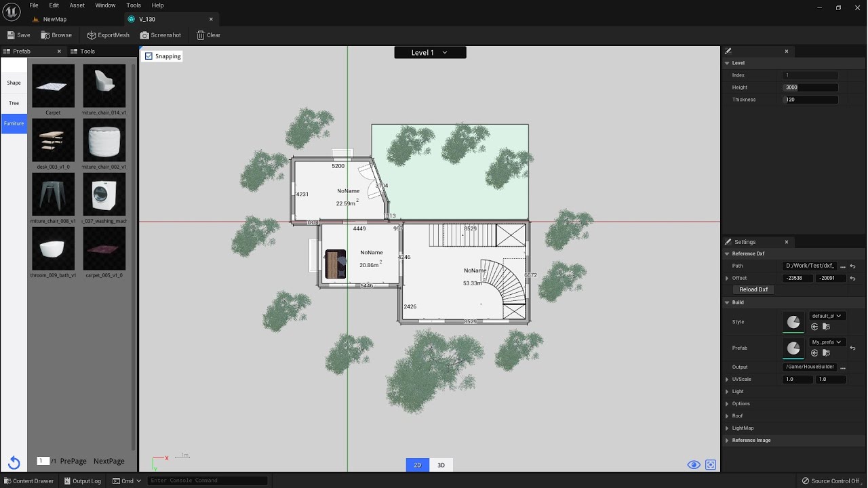
Task: Toggle the Snapping checkbox
Action: pyautogui.click(x=149, y=56)
